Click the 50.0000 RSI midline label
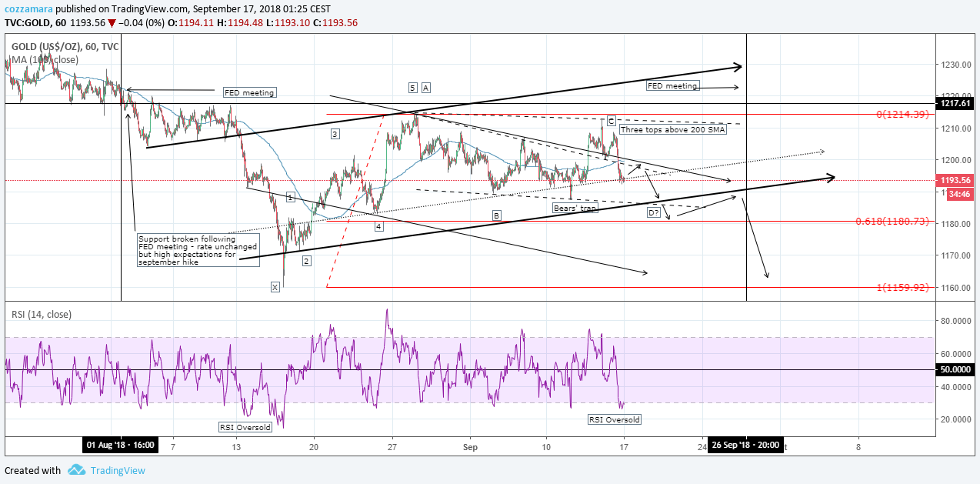The image size is (980, 484). click(x=956, y=370)
